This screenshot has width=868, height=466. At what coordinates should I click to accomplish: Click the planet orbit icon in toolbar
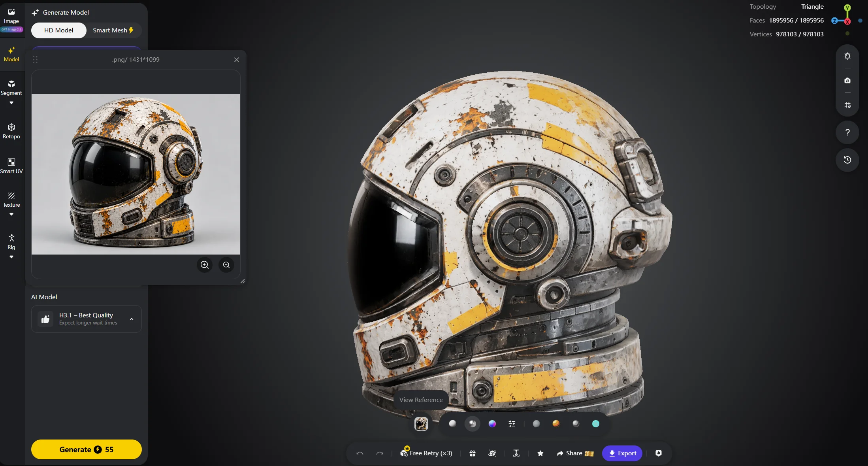(492, 453)
